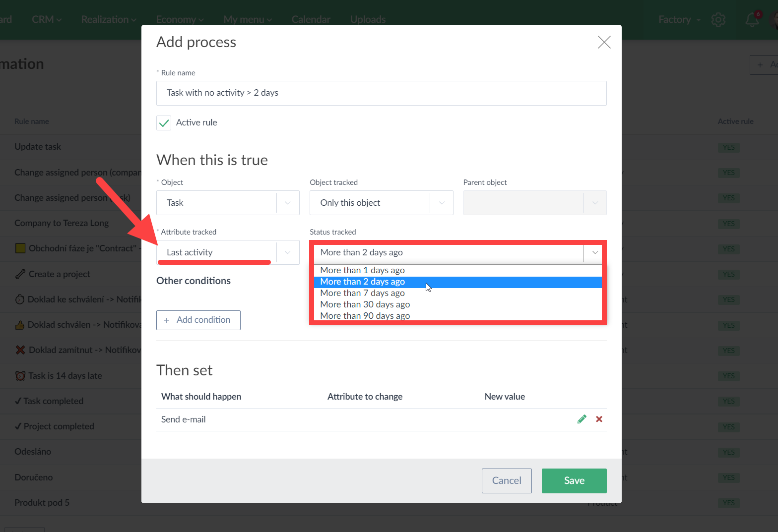Select the Update task rule

click(38, 147)
